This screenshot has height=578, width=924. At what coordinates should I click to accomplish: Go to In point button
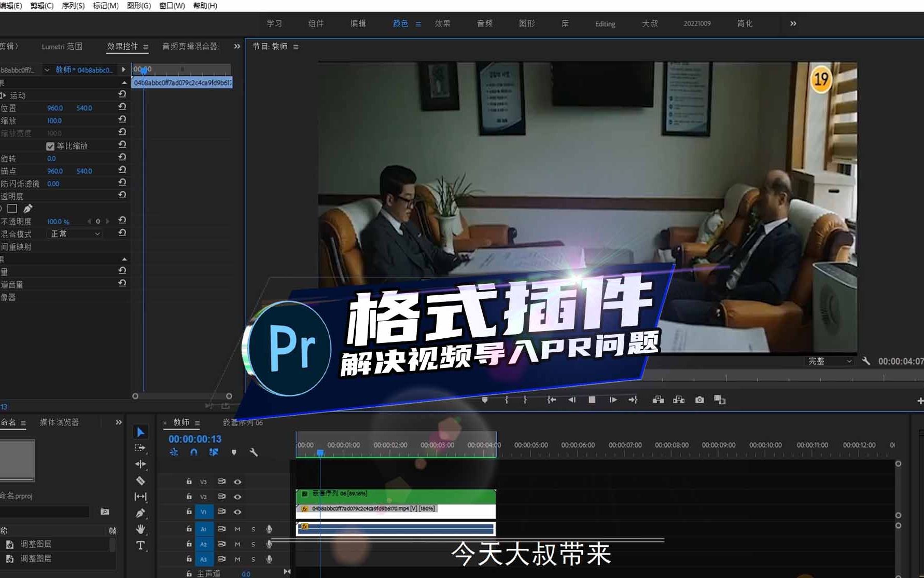click(552, 400)
